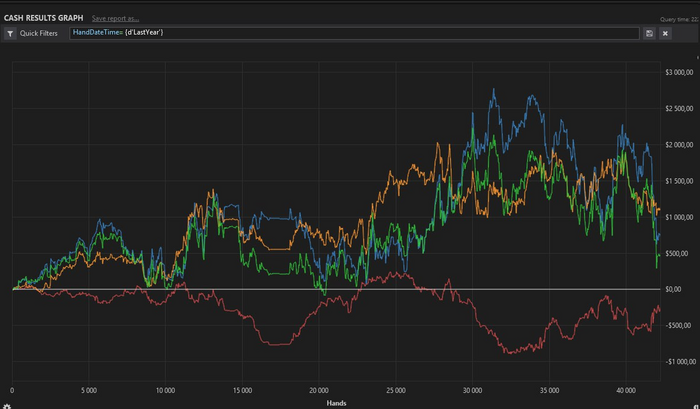Click the 5 000 hands axis label
Screen dimensions: 700x409
click(89, 391)
